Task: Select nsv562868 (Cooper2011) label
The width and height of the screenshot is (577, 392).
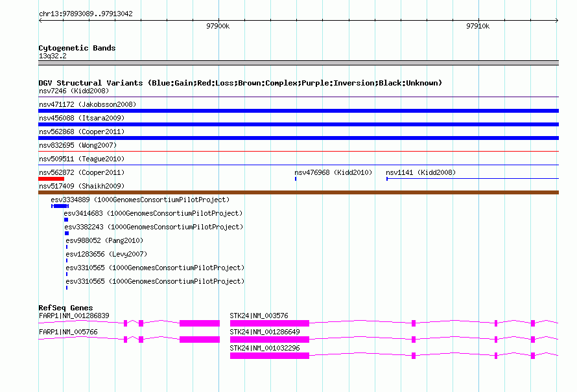Action: pyautogui.click(x=82, y=132)
